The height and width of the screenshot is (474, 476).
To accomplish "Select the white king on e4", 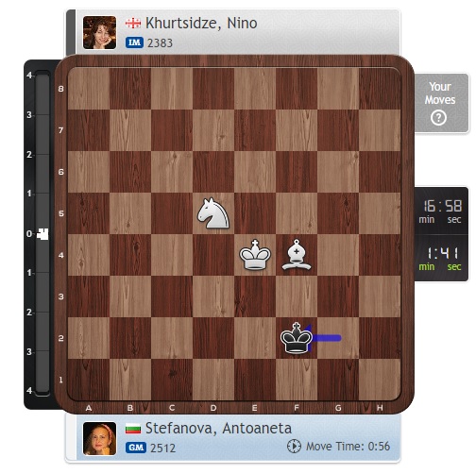I will point(255,255).
